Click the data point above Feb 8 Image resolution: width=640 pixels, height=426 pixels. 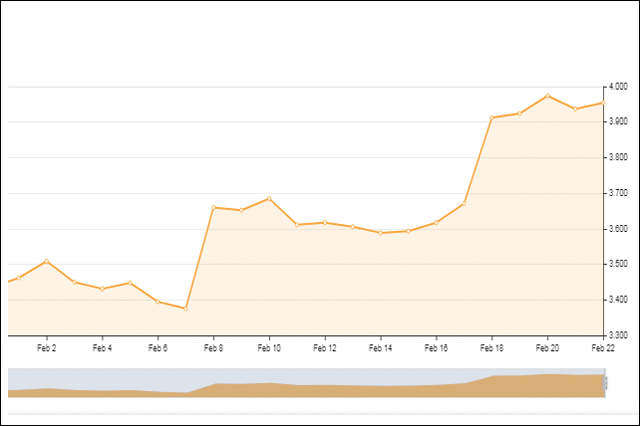pyautogui.click(x=213, y=208)
